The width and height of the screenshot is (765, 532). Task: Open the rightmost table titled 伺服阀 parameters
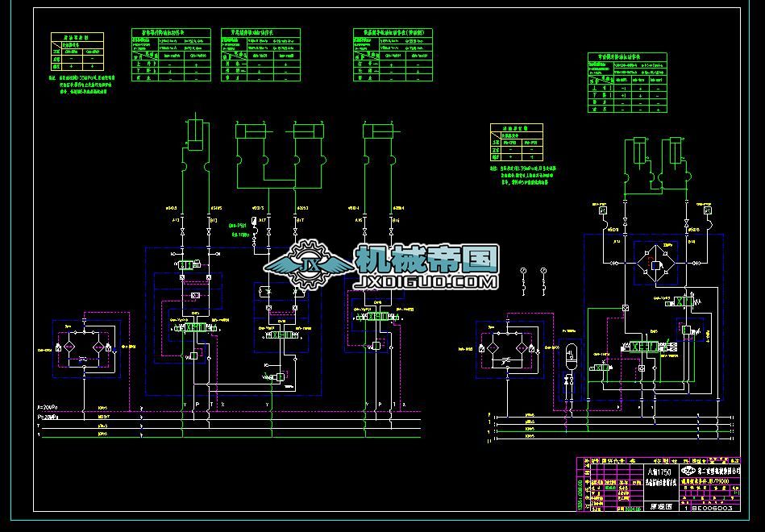630,58
